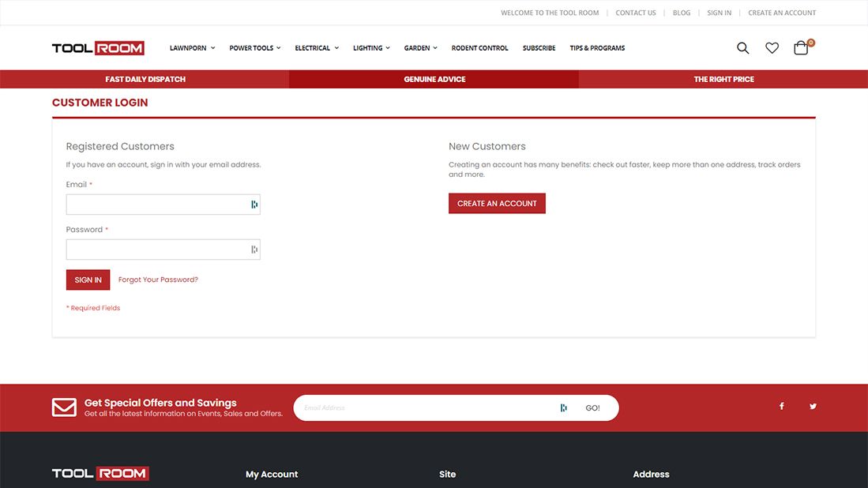The image size is (868, 488).
Task: Click the Twitter icon in newsletter bar
Action: [x=813, y=407]
